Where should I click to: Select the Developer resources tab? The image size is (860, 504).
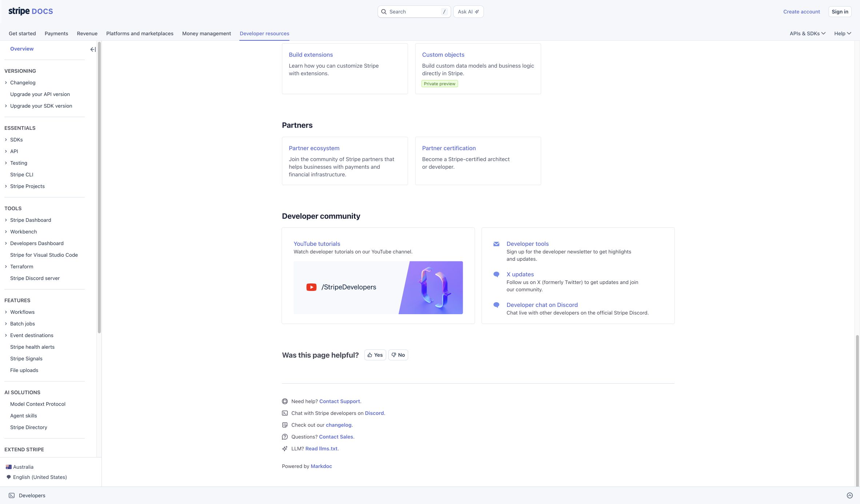[x=264, y=33]
